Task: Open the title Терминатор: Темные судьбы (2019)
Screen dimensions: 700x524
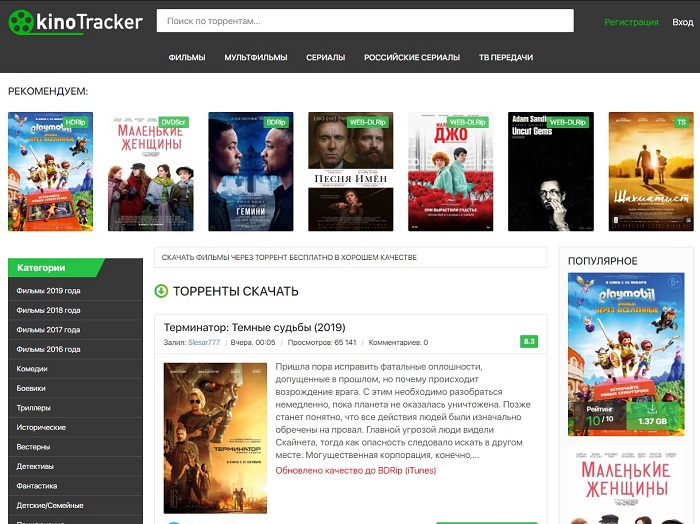Action: click(x=254, y=327)
